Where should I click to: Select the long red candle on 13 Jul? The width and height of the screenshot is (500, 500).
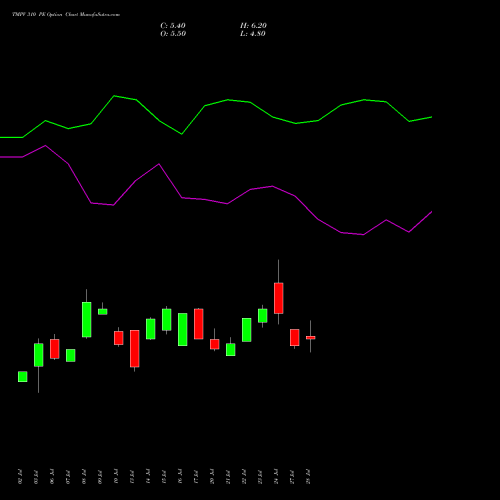[135, 349]
